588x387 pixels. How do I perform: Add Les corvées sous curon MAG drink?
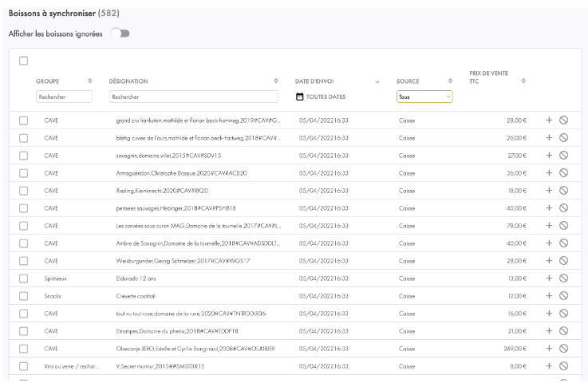click(x=549, y=225)
